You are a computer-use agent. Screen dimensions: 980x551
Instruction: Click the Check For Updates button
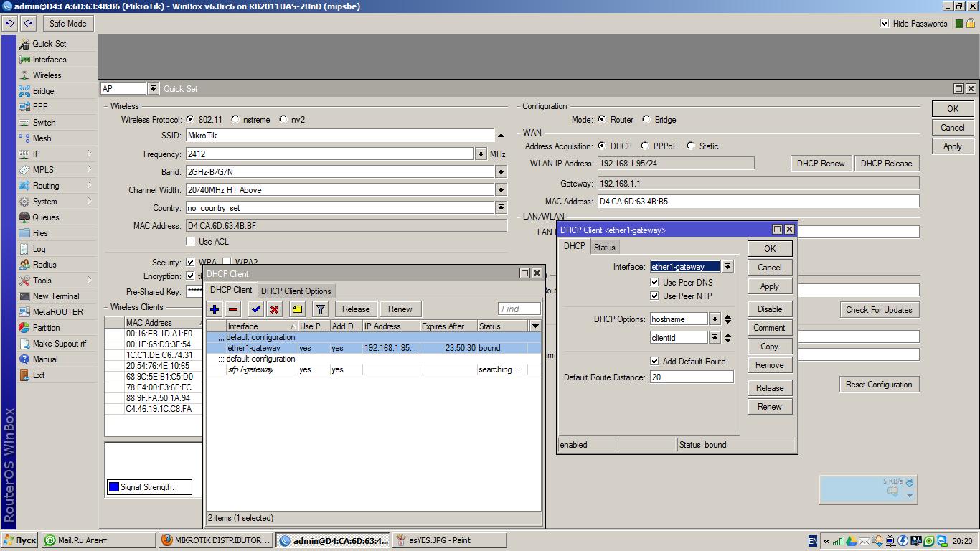[879, 310]
